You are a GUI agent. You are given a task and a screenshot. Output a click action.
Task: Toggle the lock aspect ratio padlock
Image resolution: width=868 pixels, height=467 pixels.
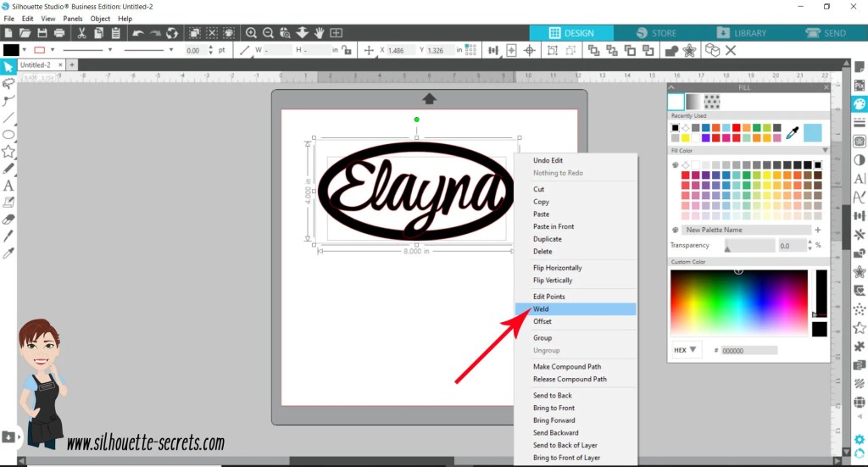pos(347,50)
